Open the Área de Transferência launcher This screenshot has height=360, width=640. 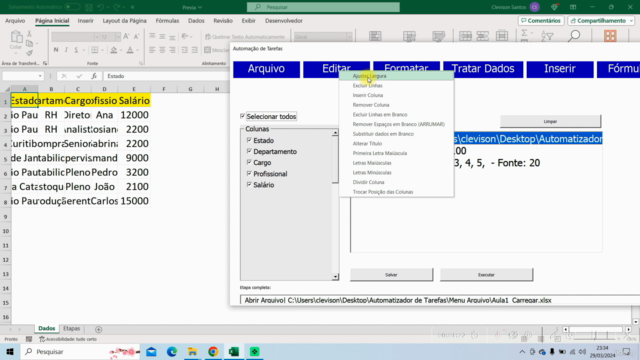click(45, 64)
